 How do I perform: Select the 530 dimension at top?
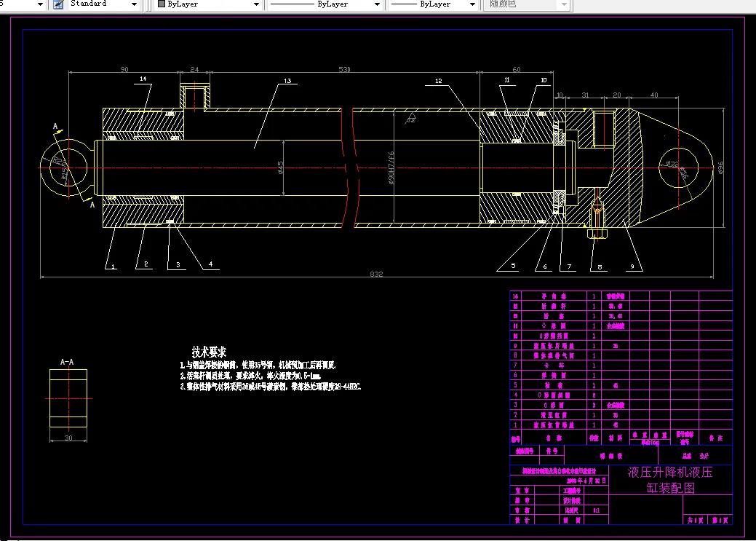point(344,69)
